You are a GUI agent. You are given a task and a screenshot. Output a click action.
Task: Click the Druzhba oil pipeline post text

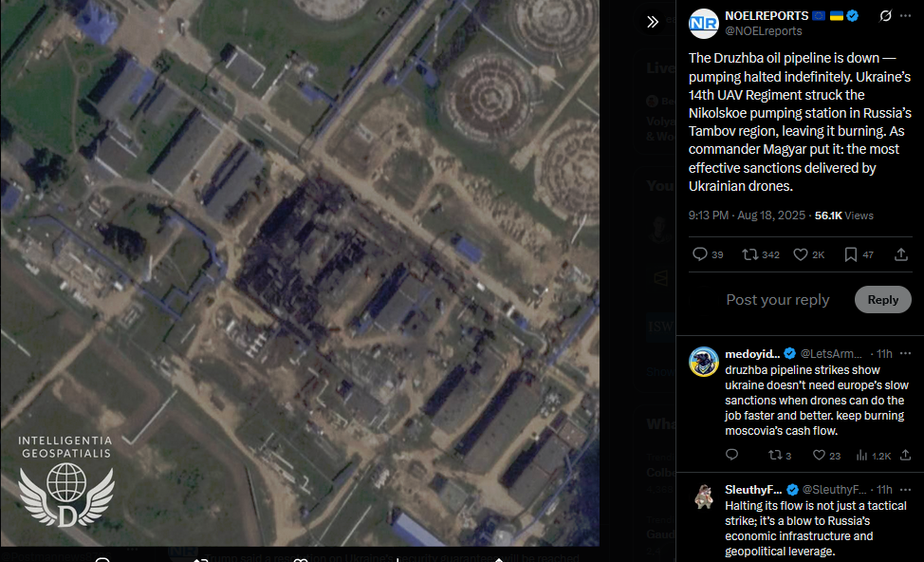tap(800, 122)
